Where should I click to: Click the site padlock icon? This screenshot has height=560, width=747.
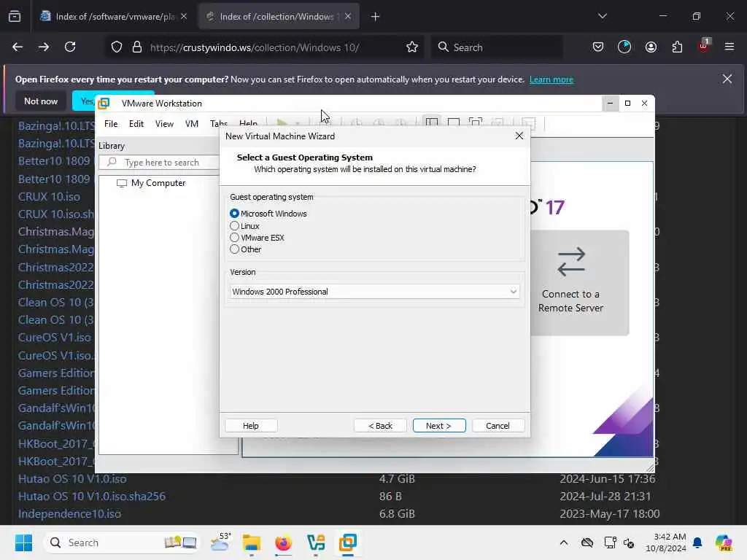pyautogui.click(x=137, y=47)
